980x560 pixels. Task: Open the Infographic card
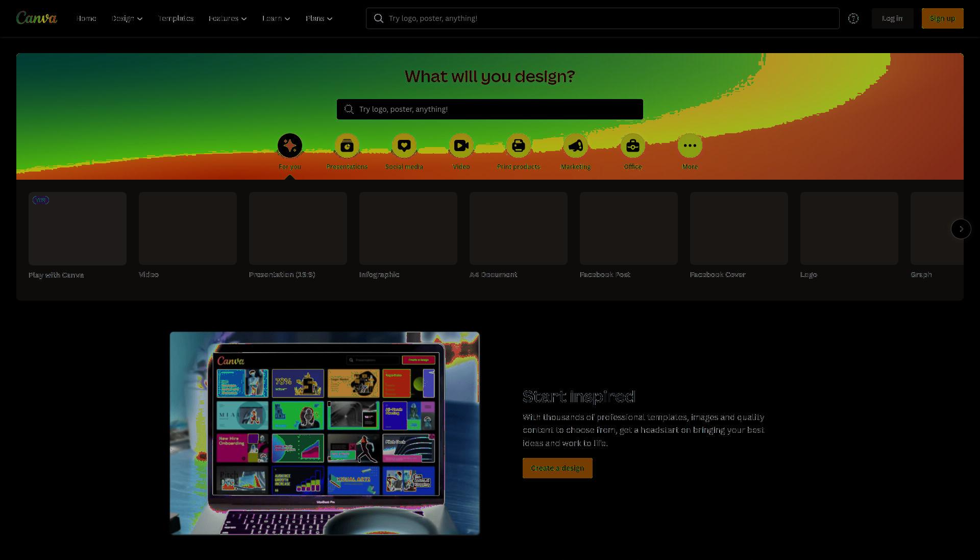[x=408, y=228]
